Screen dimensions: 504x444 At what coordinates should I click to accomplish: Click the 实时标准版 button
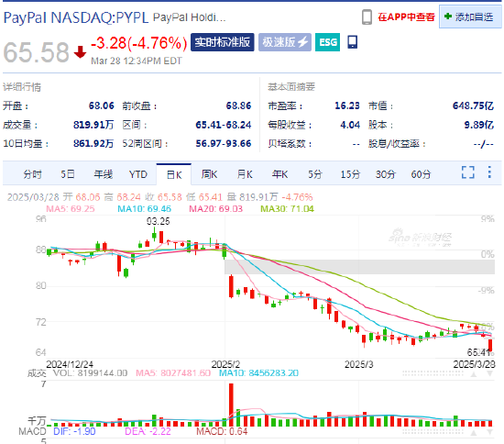tap(223, 42)
